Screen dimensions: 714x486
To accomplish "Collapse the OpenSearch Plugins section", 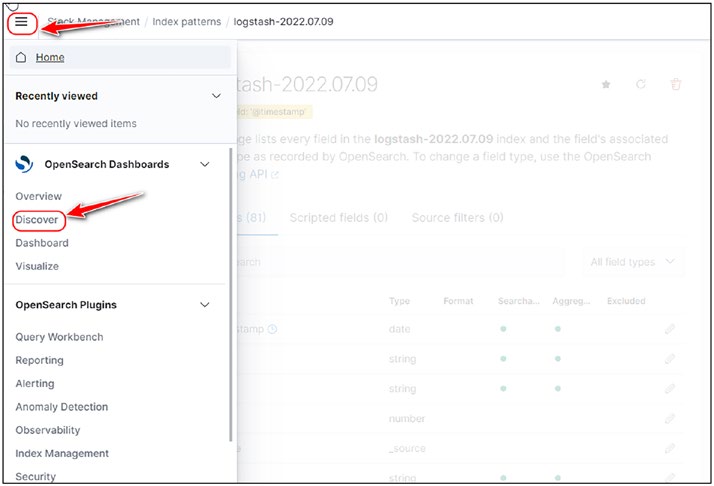I will click(205, 305).
